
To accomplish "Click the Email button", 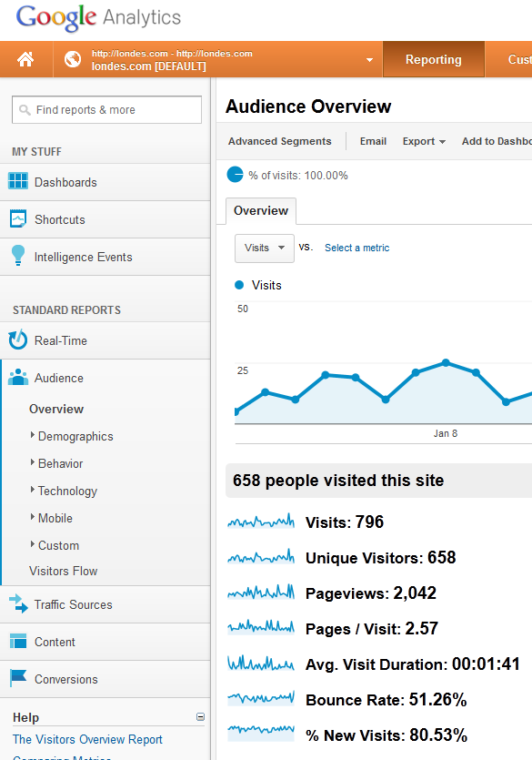I will click(x=373, y=141).
